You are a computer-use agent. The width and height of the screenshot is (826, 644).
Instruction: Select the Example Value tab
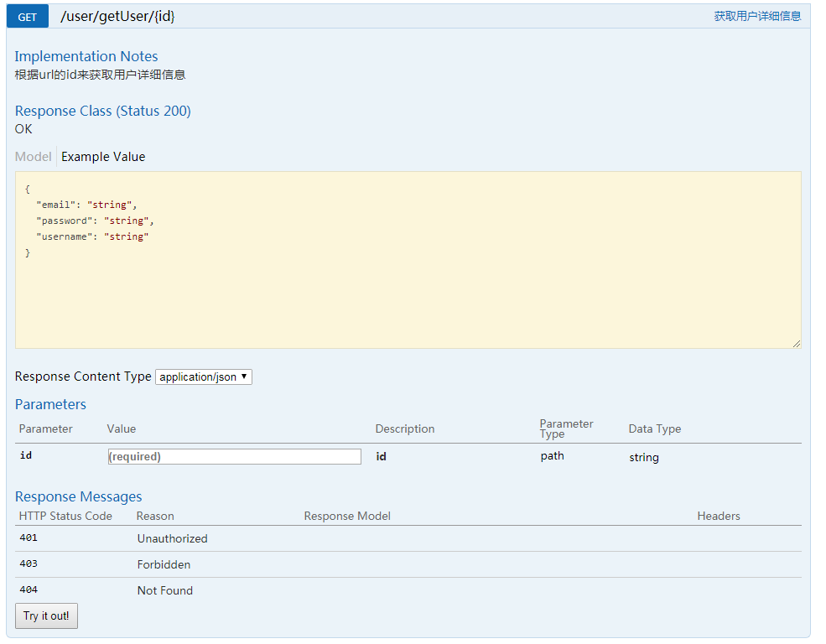click(x=102, y=156)
